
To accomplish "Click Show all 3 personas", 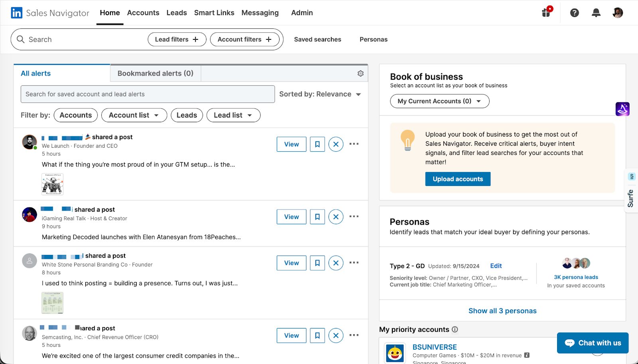I will pos(502,311).
